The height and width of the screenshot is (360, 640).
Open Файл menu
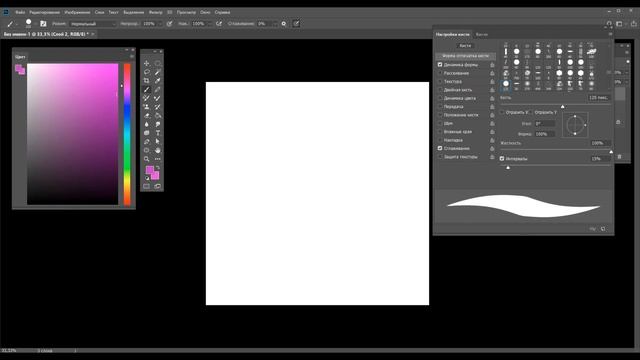click(20, 12)
